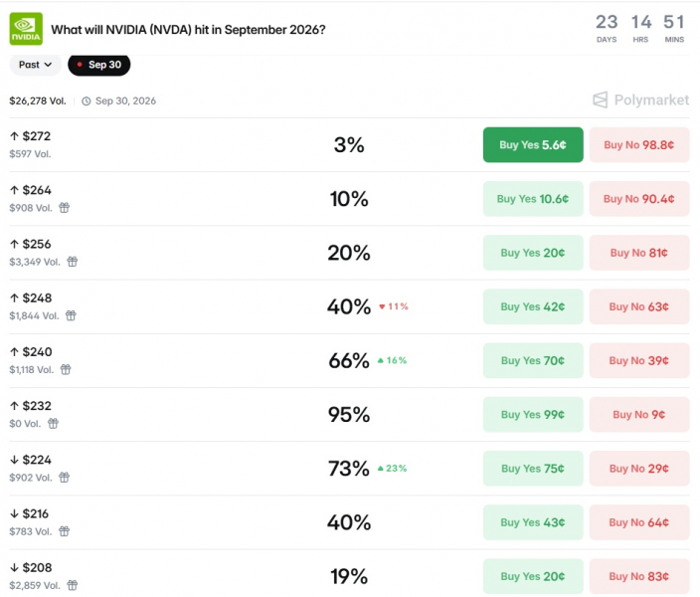
Task: Click the gift icon beside $0 Vol.
Action: click(53, 424)
